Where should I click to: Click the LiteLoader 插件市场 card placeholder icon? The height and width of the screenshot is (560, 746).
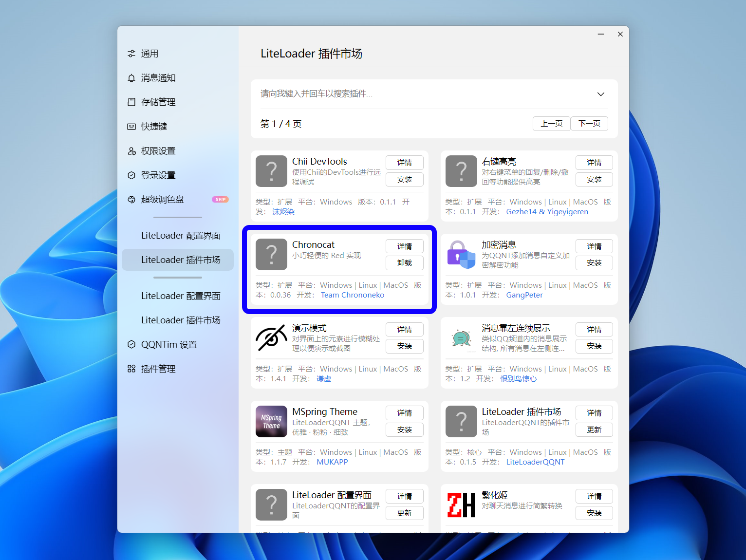[x=461, y=421]
